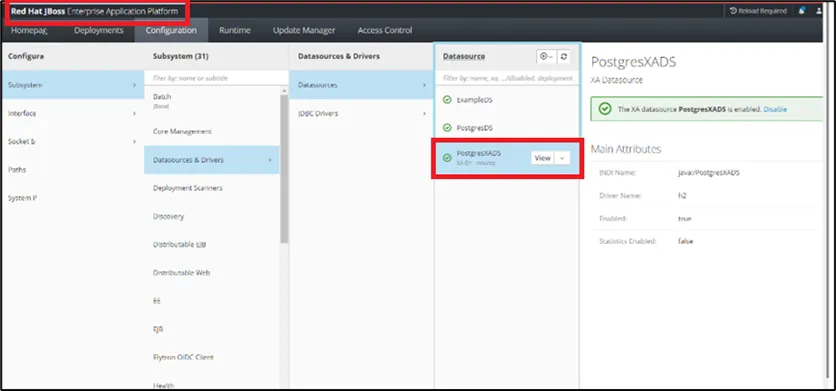Click ExampleDS green enabled status icon
Screen dimensions: 836x391
447,100
